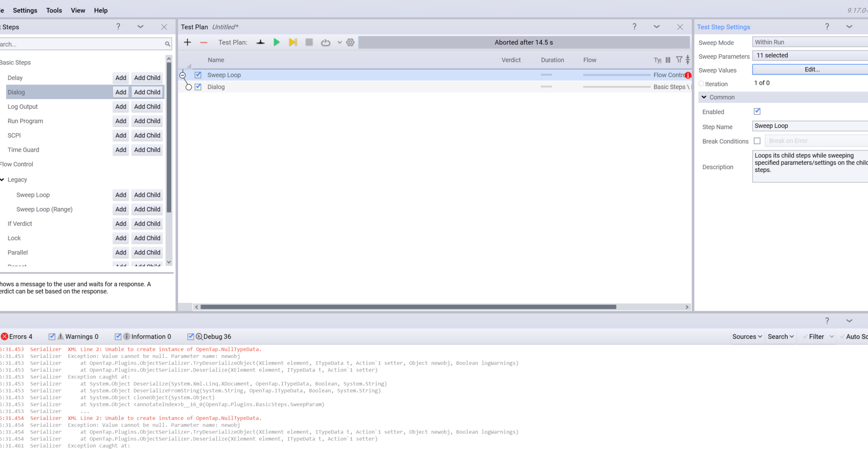Click the Edit button for Sweep Values
This screenshot has width=868, height=449.
[812, 69]
